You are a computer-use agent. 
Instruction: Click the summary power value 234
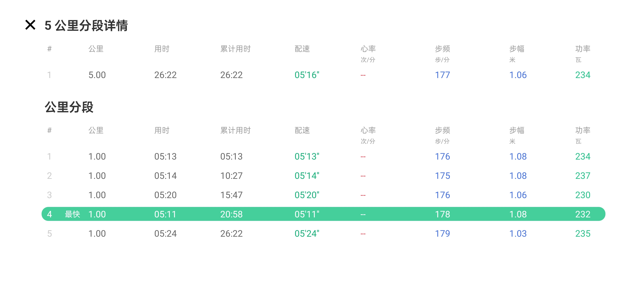tap(582, 75)
